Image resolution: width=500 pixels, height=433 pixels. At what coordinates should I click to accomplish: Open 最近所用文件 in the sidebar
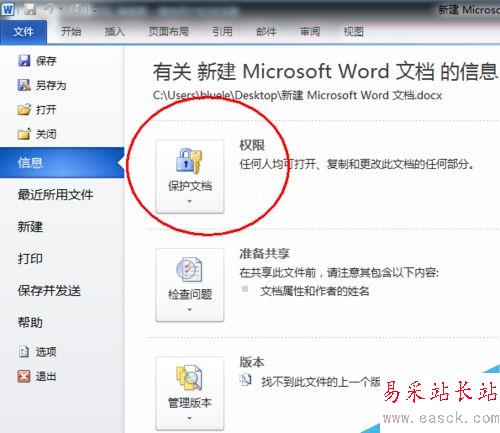coord(55,194)
